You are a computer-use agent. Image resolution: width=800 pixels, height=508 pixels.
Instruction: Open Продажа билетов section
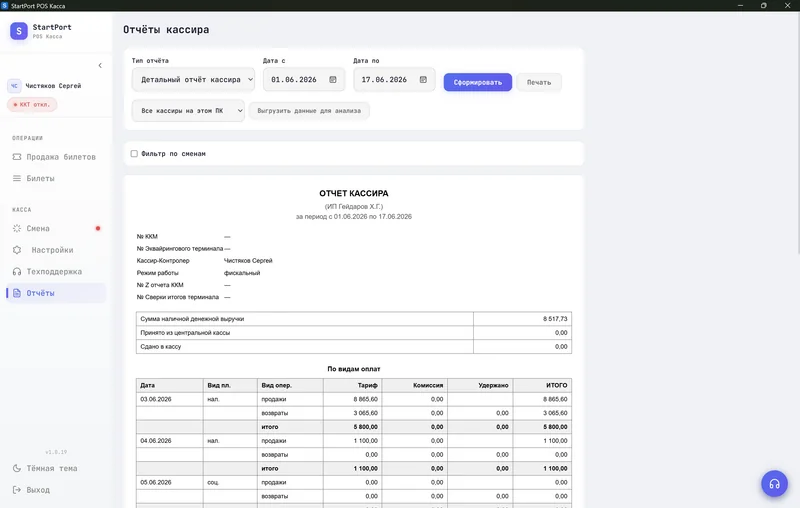pyautogui.click(x=56, y=157)
